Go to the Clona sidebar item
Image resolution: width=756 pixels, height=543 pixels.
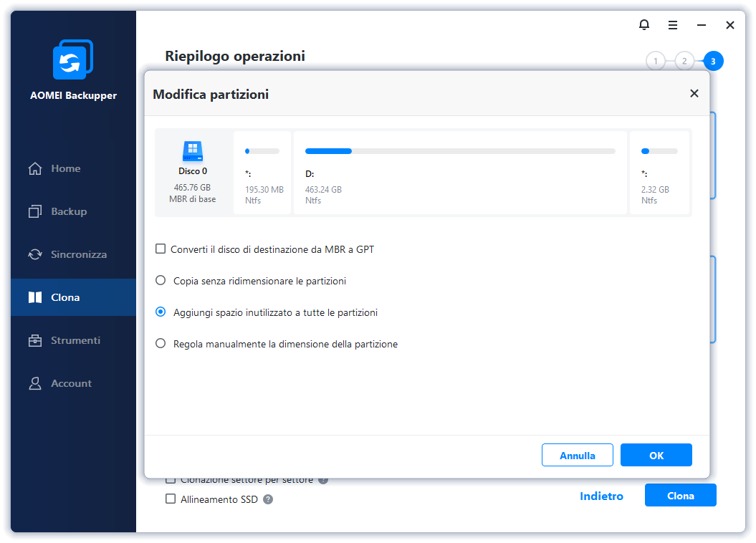point(64,297)
